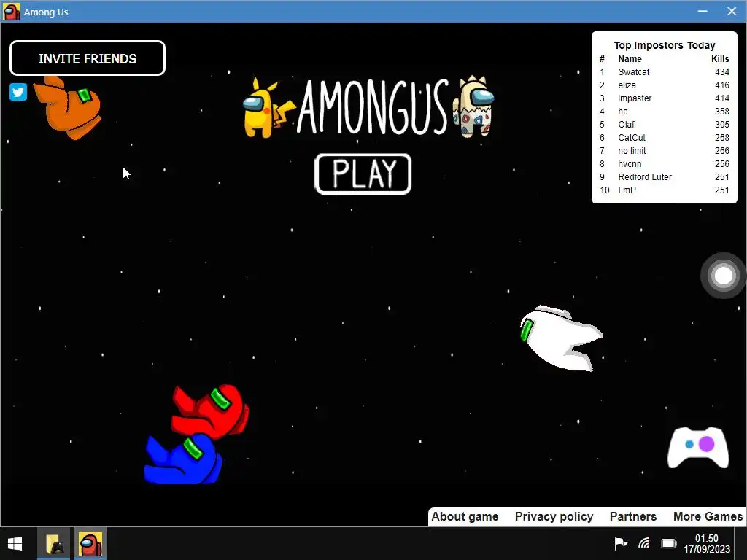747x560 pixels.
Task: Select hc in the leaderboard
Action: click(623, 112)
